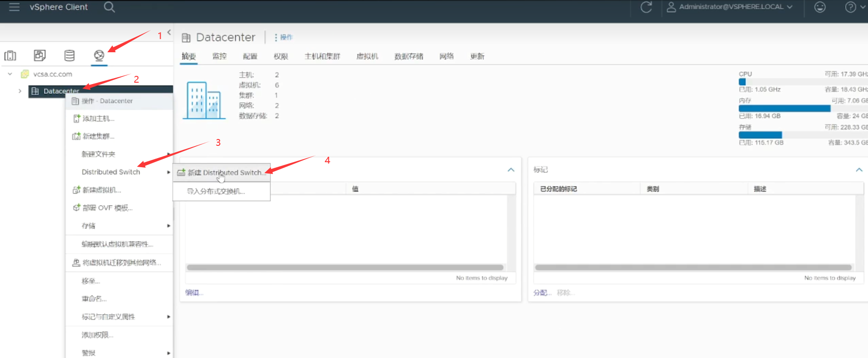Click the 移除 link under tags table

click(x=565, y=293)
